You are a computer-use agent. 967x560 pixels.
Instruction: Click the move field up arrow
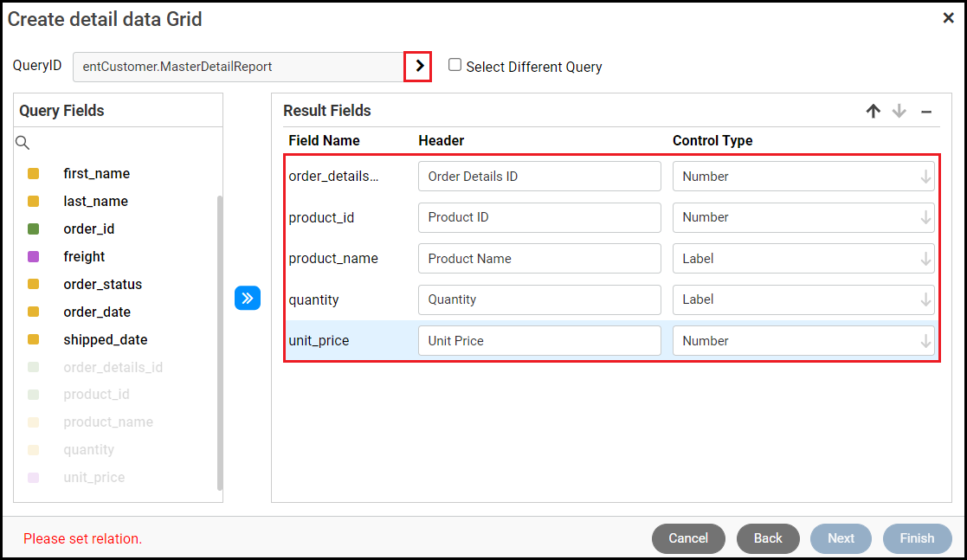point(873,111)
